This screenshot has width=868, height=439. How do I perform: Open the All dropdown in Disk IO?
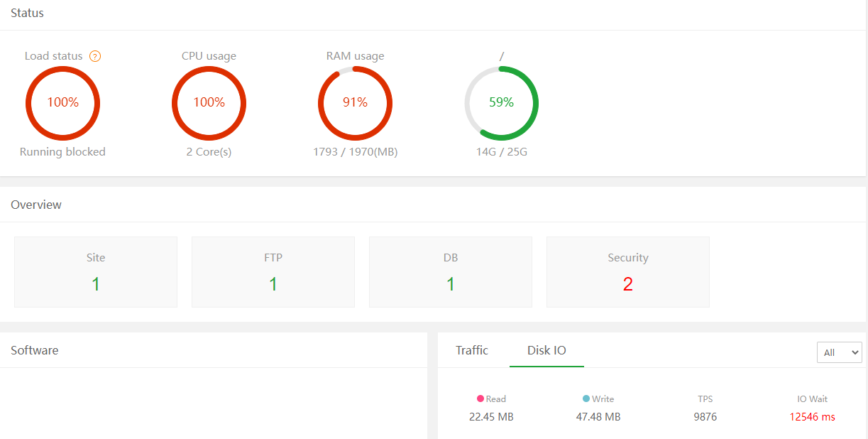point(840,352)
